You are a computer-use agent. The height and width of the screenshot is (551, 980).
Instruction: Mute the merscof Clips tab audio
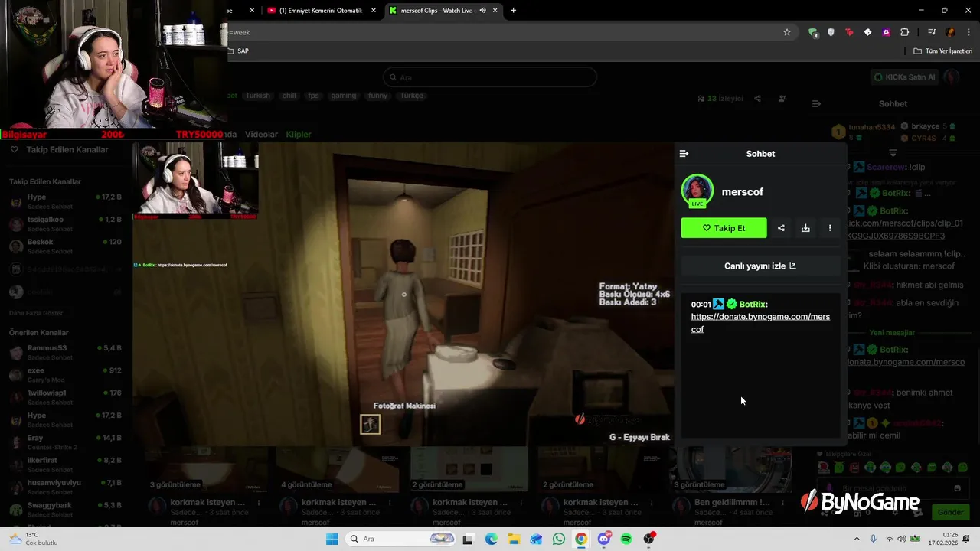[x=482, y=11]
